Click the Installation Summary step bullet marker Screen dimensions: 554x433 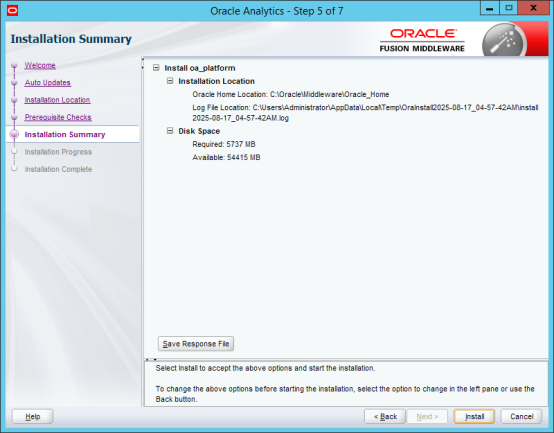14,135
